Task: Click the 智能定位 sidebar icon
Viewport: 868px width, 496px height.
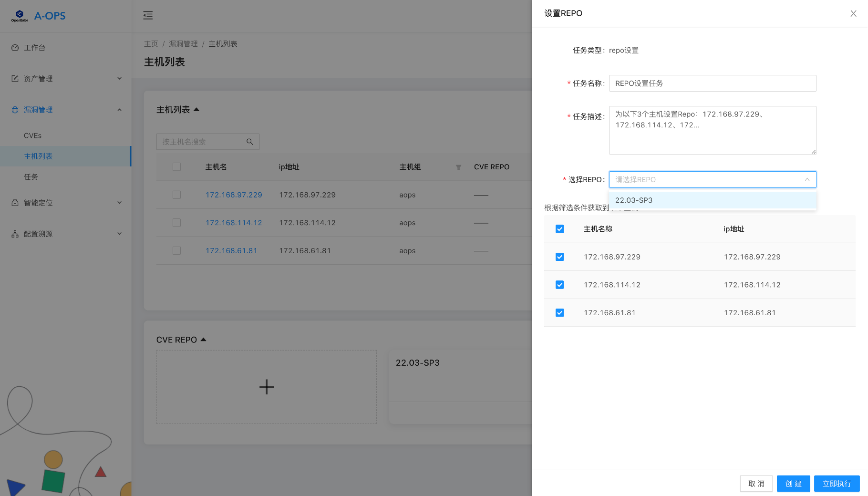Action: [x=15, y=202]
